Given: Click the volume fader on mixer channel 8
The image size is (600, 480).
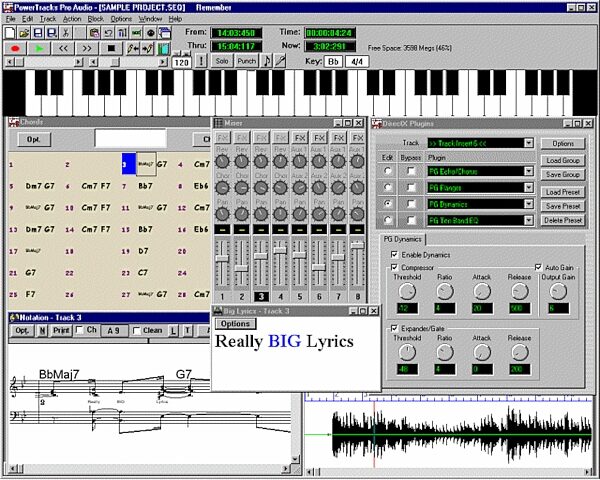Looking at the screenshot, I should [357, 246].
